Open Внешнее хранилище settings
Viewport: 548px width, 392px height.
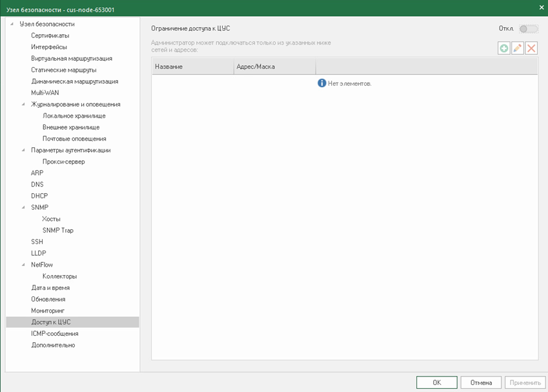click(71, 127)
